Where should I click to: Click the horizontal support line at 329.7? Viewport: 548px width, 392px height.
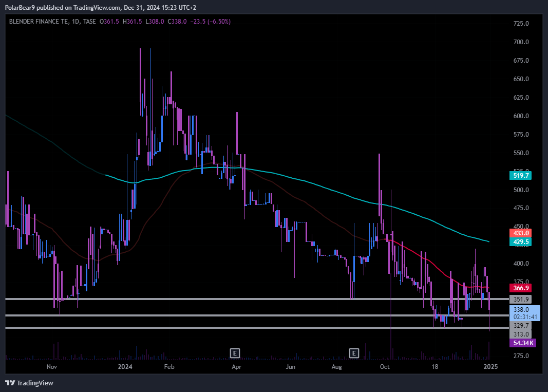click(x=257, y=315)
